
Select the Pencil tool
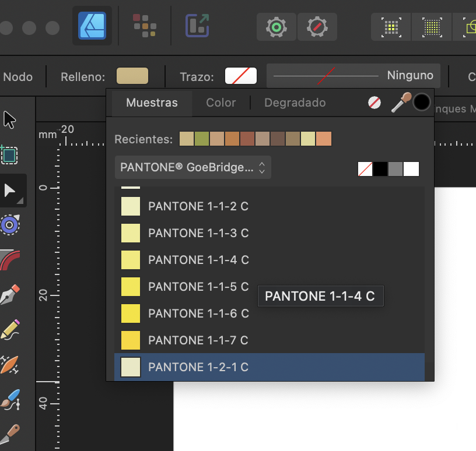point(10,329)
